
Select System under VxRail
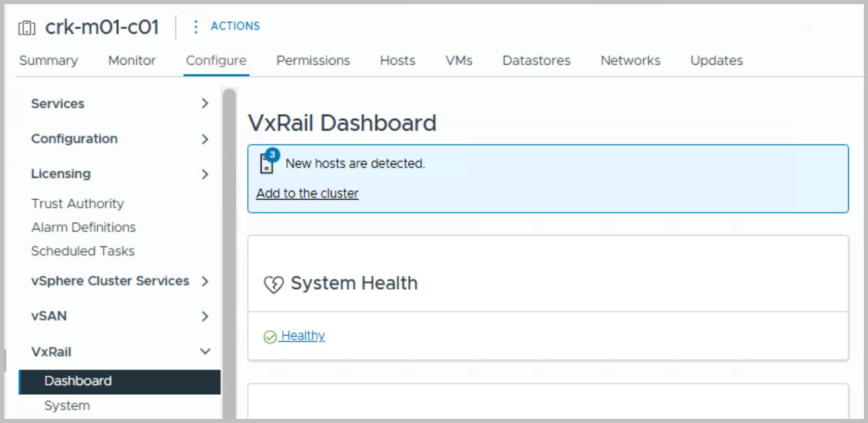pos(67,406)
